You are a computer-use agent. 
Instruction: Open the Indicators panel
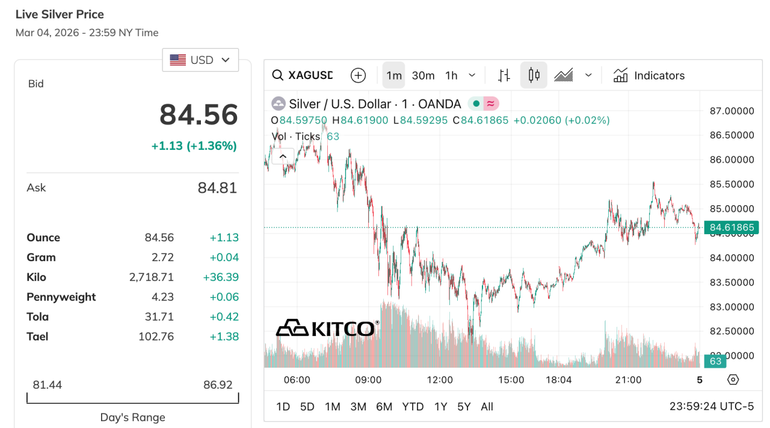649,75
